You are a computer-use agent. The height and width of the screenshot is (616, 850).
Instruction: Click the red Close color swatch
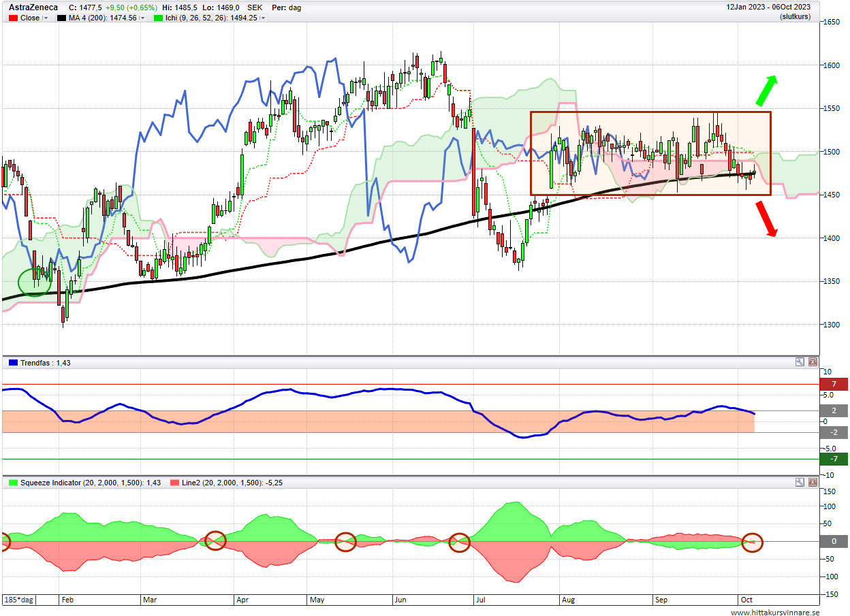tap(13, 18)
